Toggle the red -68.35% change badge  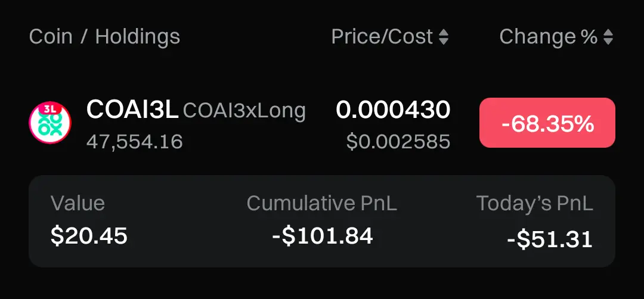click(547, 123)
